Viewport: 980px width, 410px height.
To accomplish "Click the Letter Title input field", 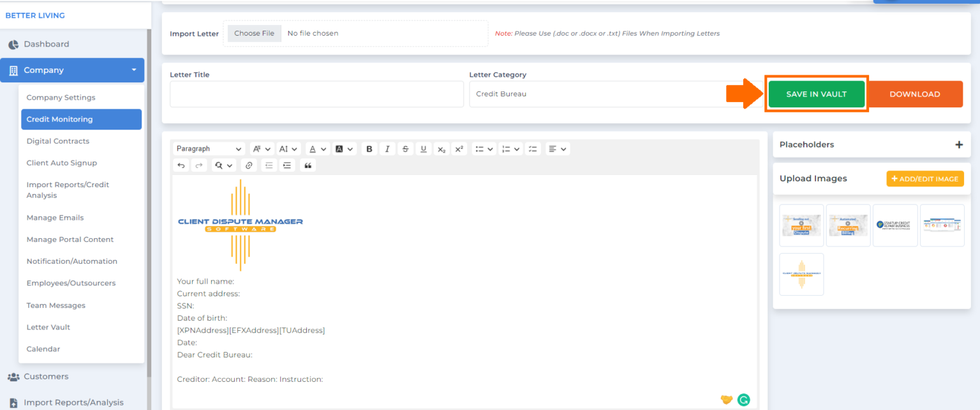I will [x=316, y=94].
